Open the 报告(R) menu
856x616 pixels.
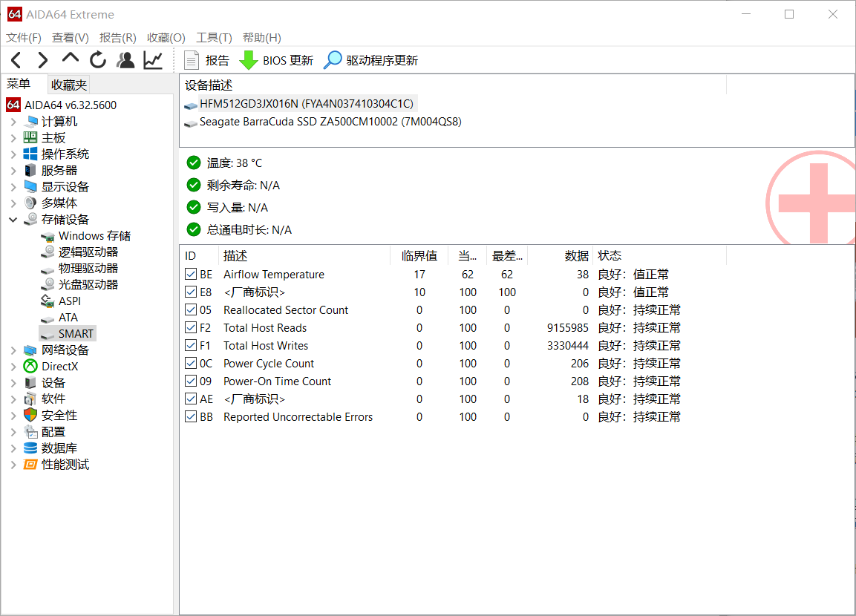pos(118,38)
